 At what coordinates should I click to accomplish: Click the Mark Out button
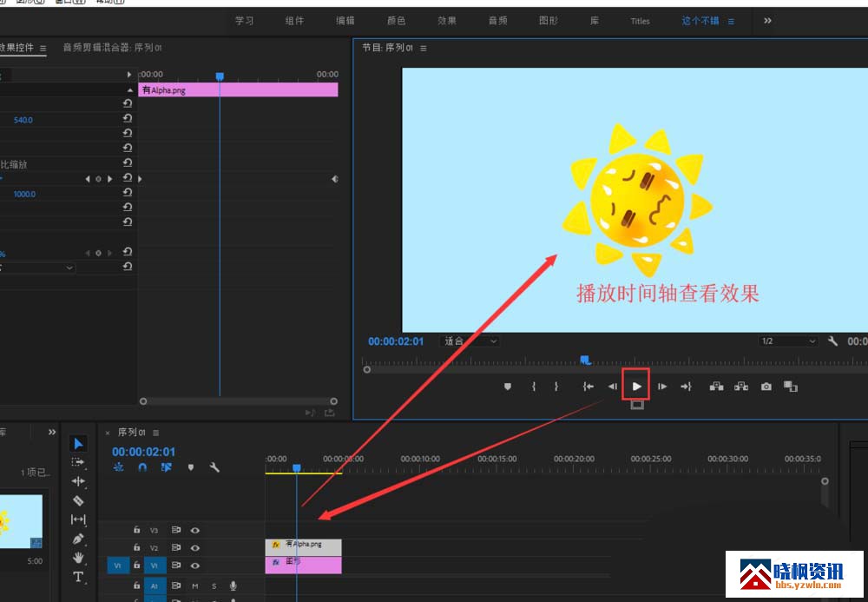coord(556,387)
